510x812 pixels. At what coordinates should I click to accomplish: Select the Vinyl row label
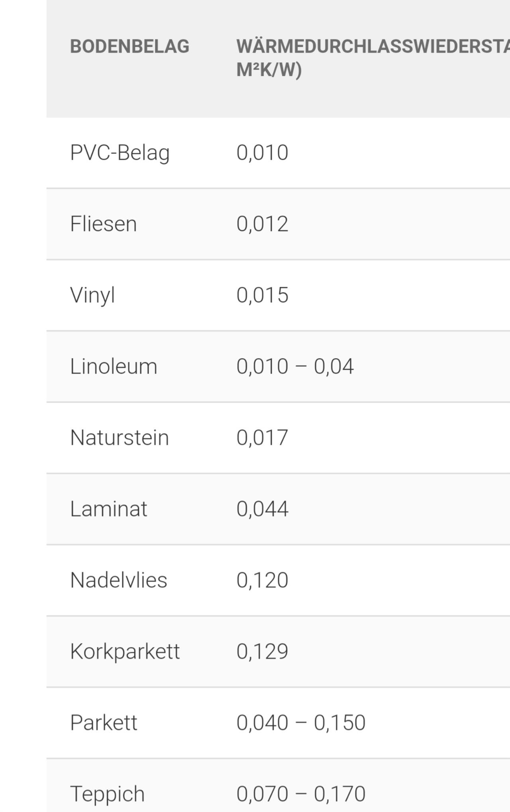[92, 296]
